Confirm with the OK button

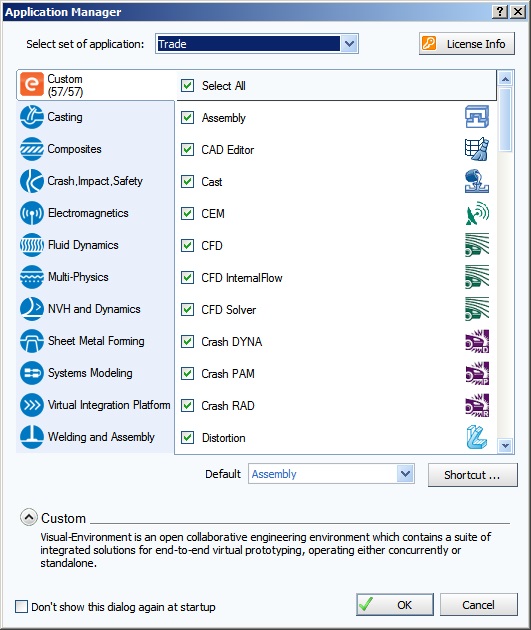[394, 604]
